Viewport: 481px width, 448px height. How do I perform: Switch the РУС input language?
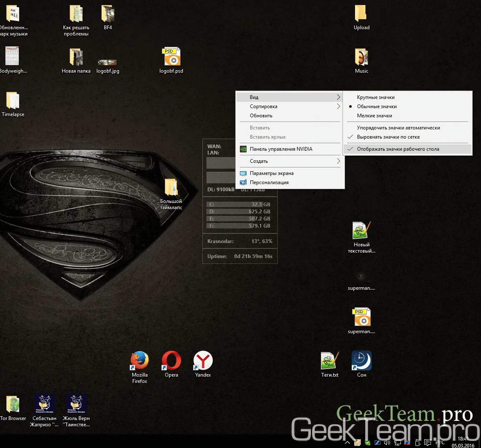pyautogui.click(x=440, y=443)
